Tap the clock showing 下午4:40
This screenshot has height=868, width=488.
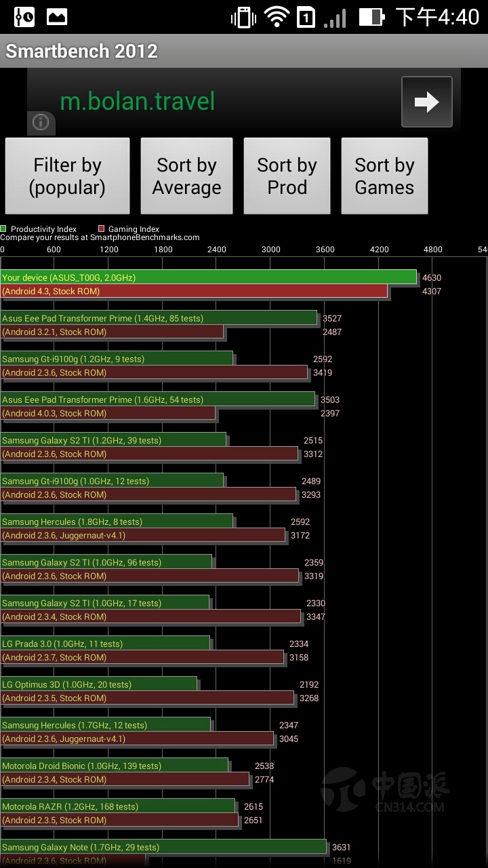(437, 17)
